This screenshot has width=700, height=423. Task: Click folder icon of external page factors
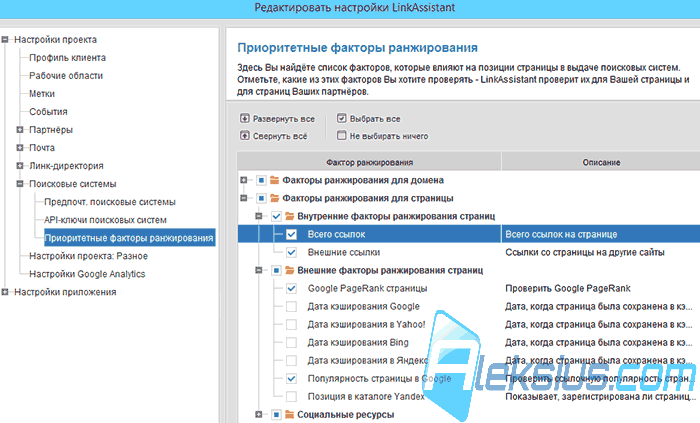point(290,270)
